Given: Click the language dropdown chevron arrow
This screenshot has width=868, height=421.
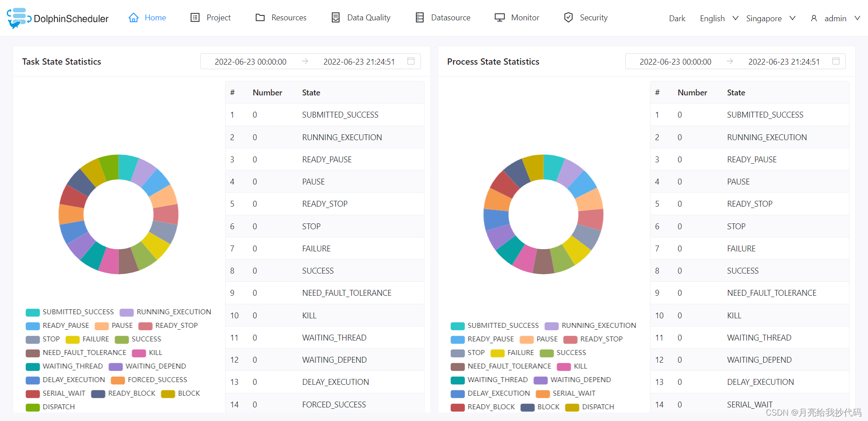Looking at the screenshot, I should [736, 18].
